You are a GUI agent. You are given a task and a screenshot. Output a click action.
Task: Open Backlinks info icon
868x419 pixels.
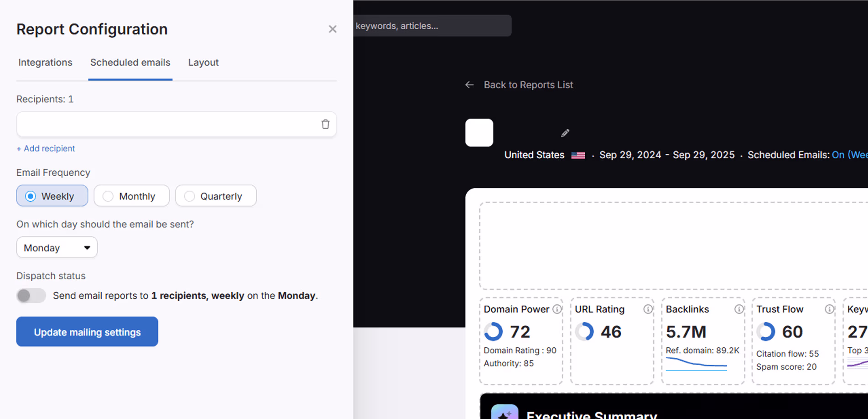point(738,309)
